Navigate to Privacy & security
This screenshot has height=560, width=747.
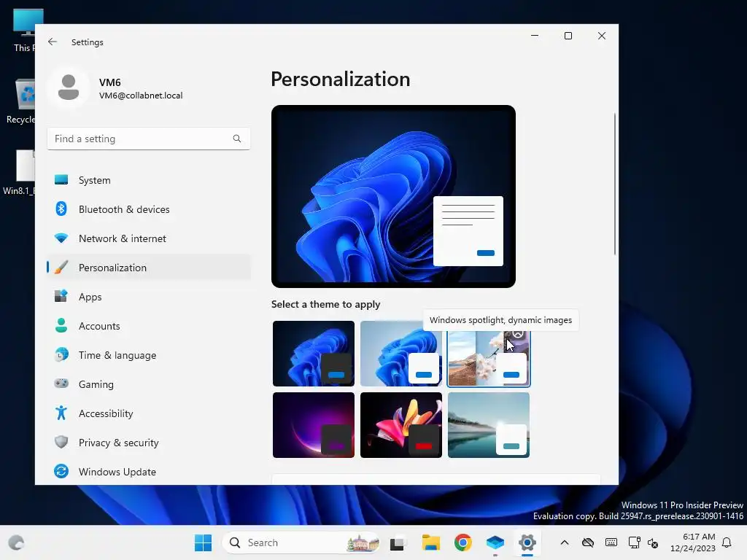point(148,442)
